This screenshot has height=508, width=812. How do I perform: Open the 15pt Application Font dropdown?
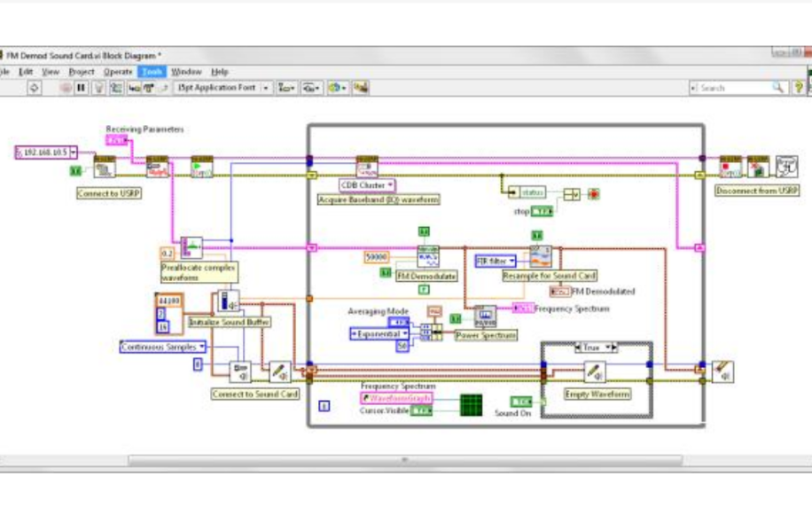(223, 88)
